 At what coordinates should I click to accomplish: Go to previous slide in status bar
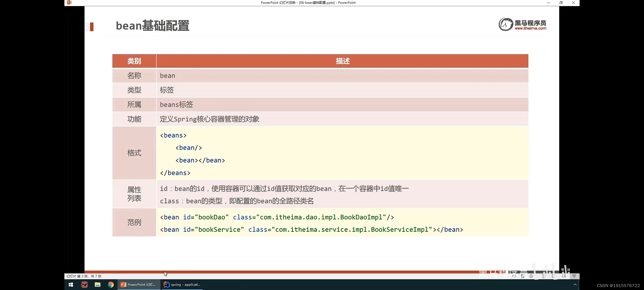point(514,276)
